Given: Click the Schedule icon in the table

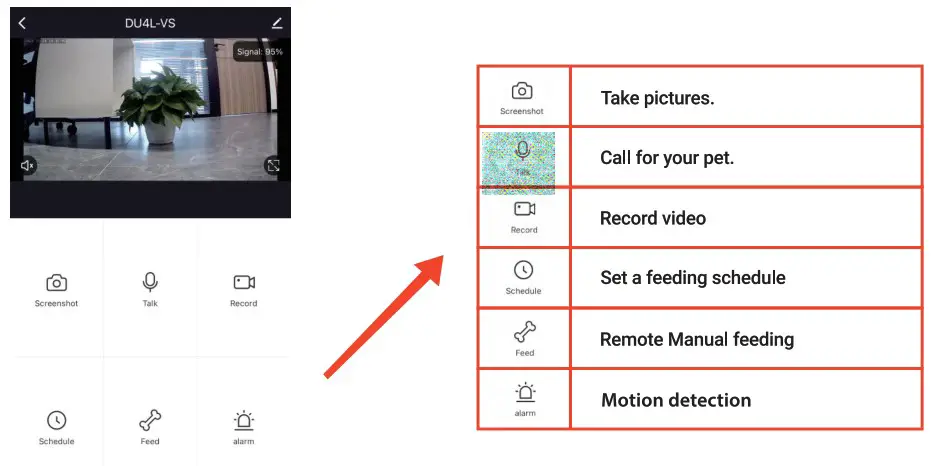Looking at the screenshot, I should [x=523, y=270].
